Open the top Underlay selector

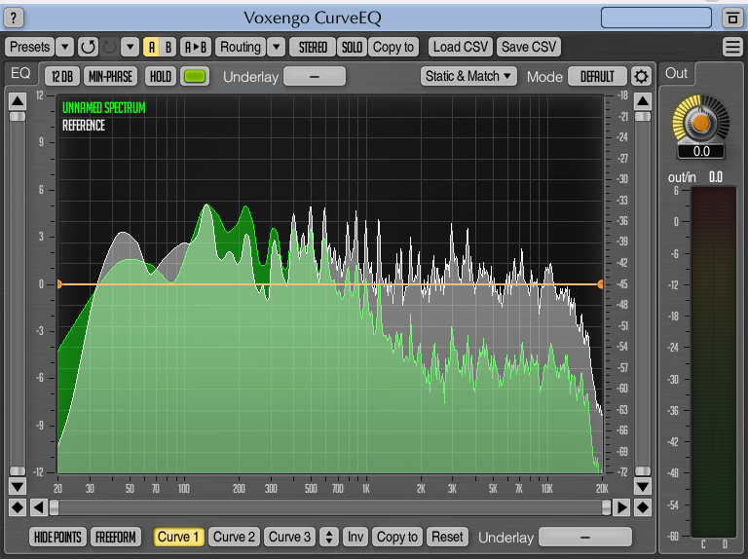tap(314, 77)
